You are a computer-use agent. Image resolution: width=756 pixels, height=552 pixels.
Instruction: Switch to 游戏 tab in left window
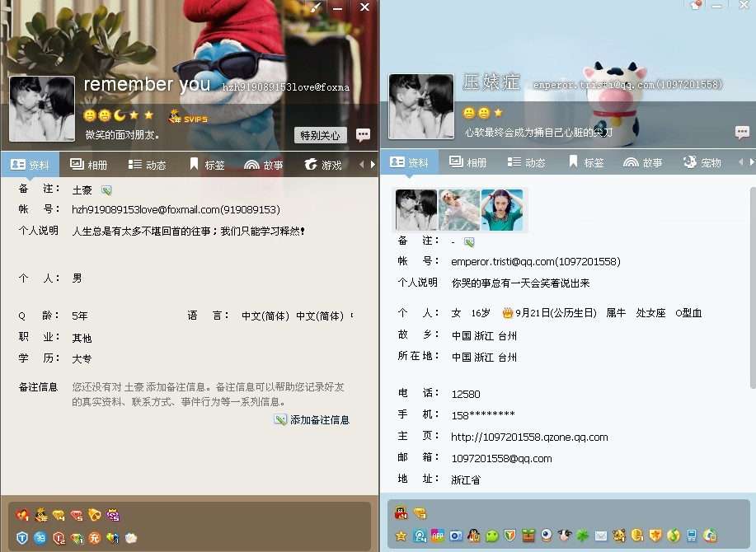[x=322, y=165]
